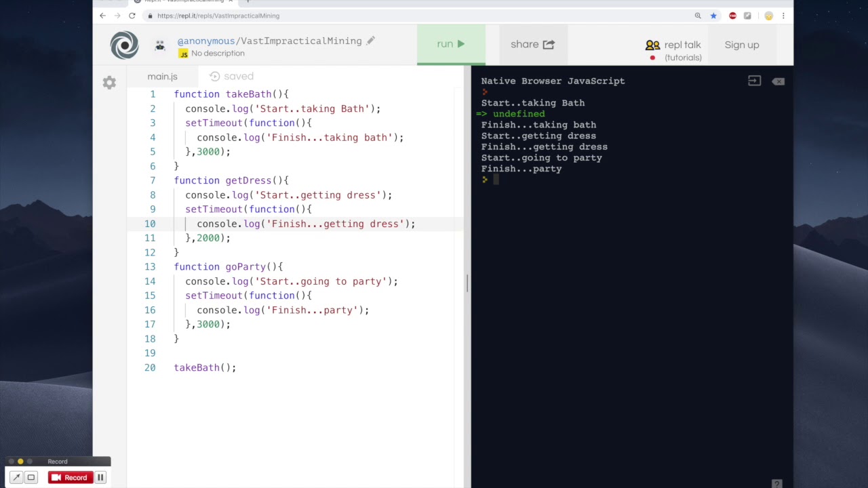Go back in browser history
This screenshot has width=868, height=488.
tap(102, 16)
